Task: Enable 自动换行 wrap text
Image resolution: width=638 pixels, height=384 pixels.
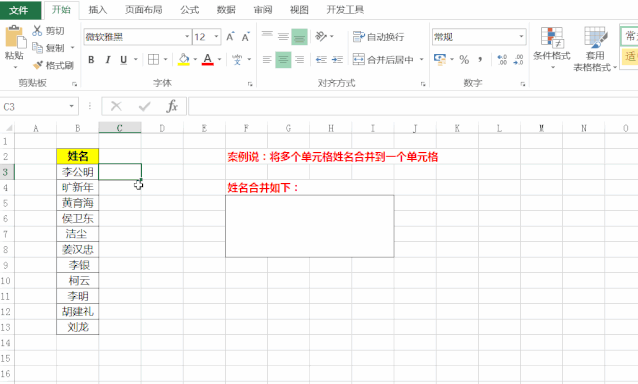Action: tap(378, 37)
